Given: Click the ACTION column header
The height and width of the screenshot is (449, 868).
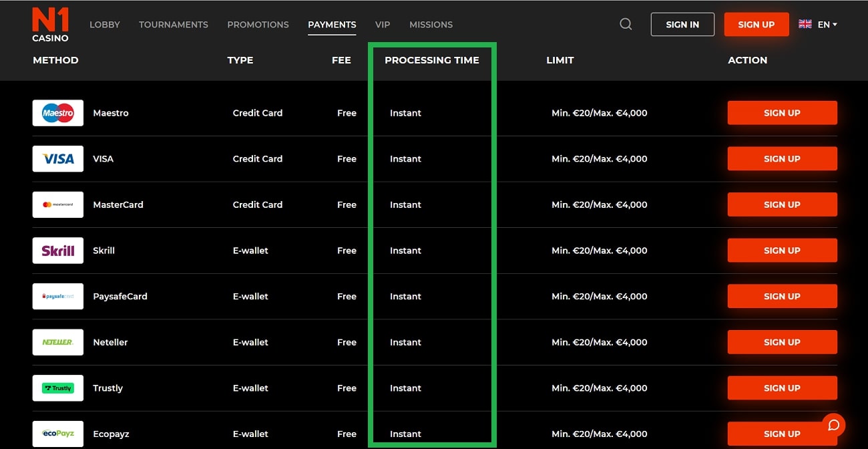Looking at the screenshot, I should [748, 60].
